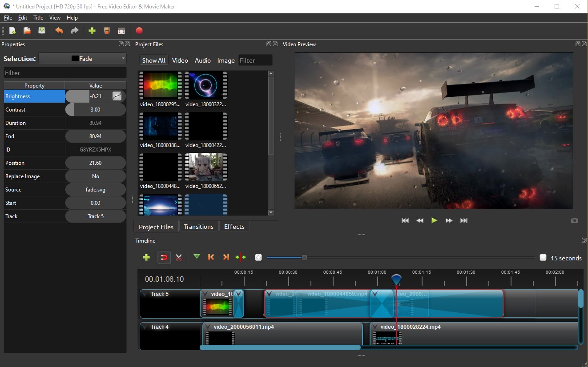Viewport: 588px width, 367px height.
Task: Click the Properties Filter input field
Action: [65, 73]
